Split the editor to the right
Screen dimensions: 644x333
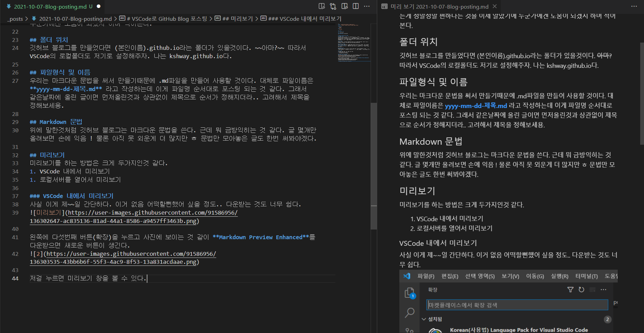355,6
